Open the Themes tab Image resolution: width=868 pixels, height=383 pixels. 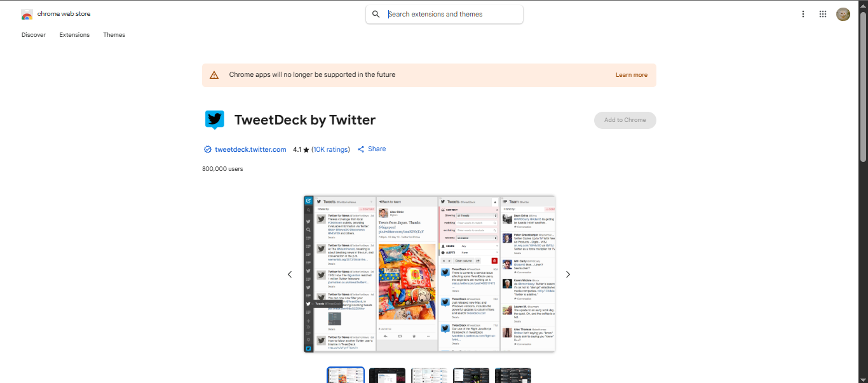(x=114, y=35)
